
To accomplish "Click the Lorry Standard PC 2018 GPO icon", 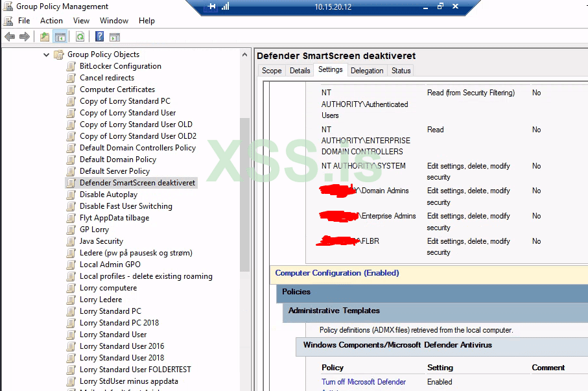I will pos(71,323).
